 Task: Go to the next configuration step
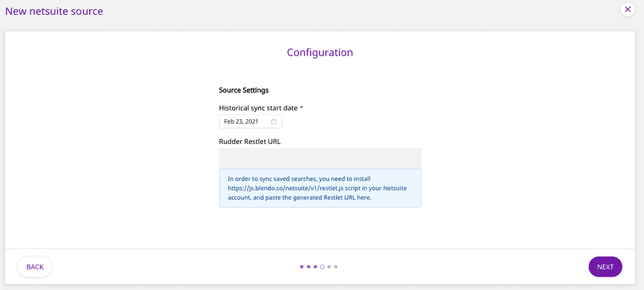point(605,267)
